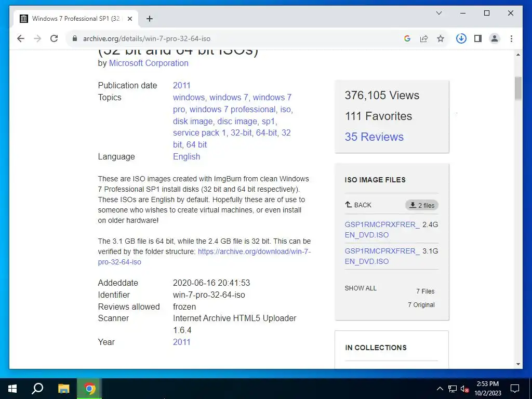532x399 pixels.
Task: Open the 'windows 7 professional' topic link
Action: 232,109
